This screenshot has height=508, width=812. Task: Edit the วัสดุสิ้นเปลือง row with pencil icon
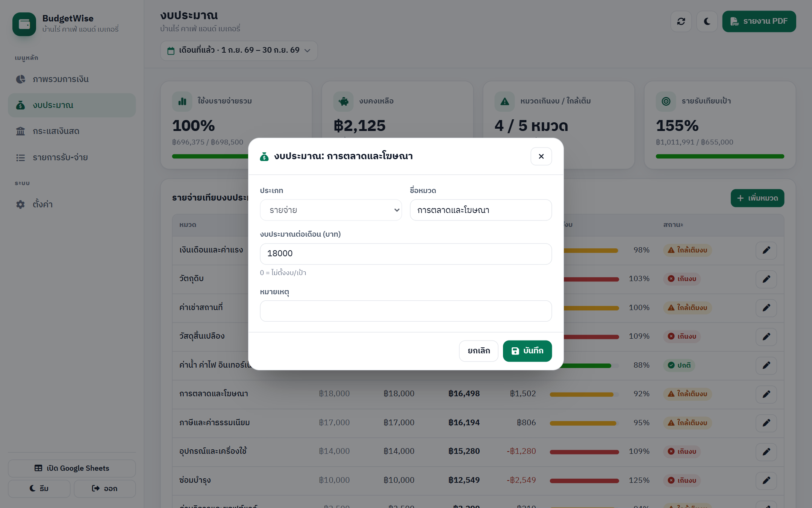(766, 337)
